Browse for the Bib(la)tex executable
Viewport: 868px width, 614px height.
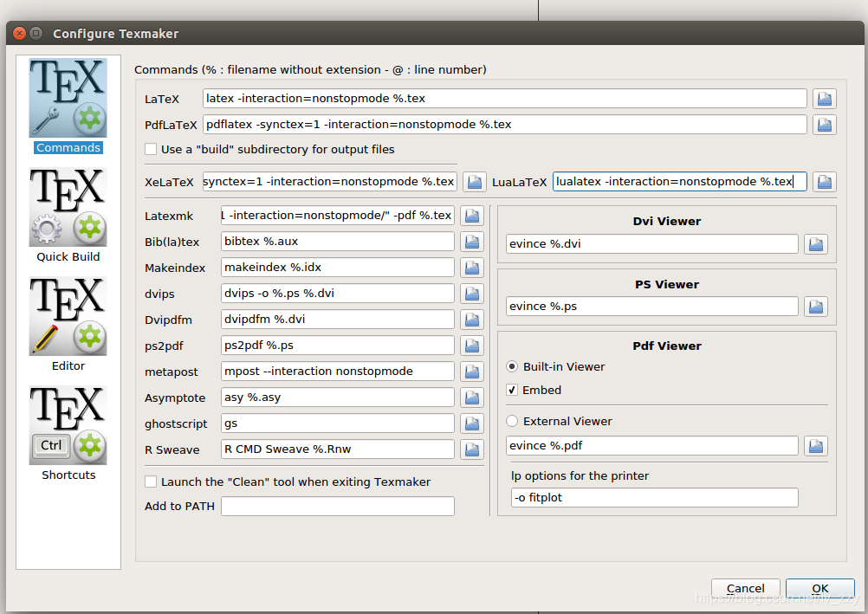click(x=471, y=242)
